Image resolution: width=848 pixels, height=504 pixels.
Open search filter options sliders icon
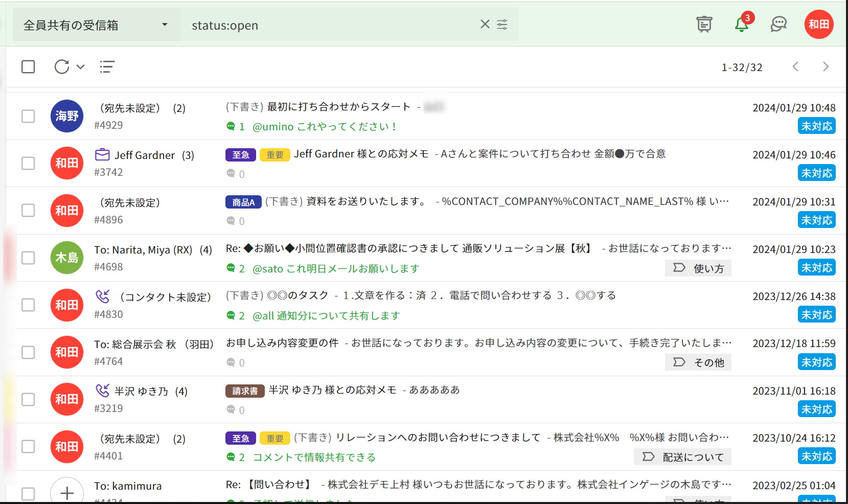(x=502, y=25)
